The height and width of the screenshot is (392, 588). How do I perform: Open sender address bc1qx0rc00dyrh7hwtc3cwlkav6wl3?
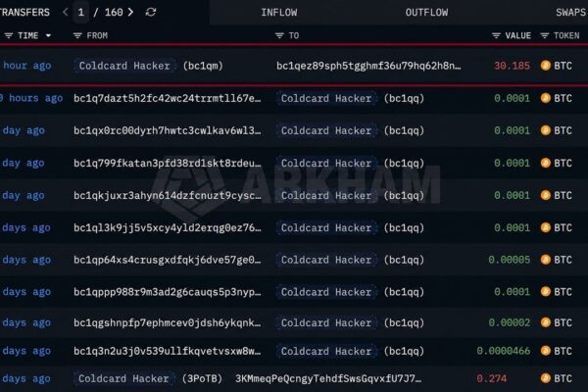pos(168,130)
